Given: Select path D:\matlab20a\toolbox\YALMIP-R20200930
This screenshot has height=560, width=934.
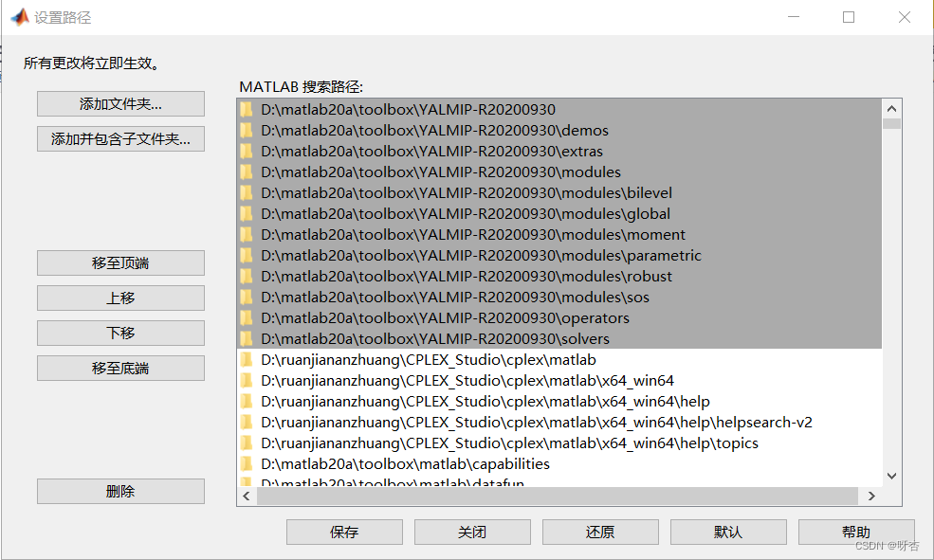Looking at the screenshot, I should 559,110.
